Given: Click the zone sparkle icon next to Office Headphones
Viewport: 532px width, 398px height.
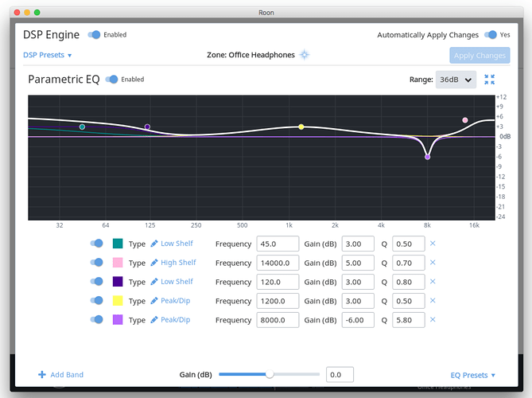Looking at the screenshot, I should point(305,55).
